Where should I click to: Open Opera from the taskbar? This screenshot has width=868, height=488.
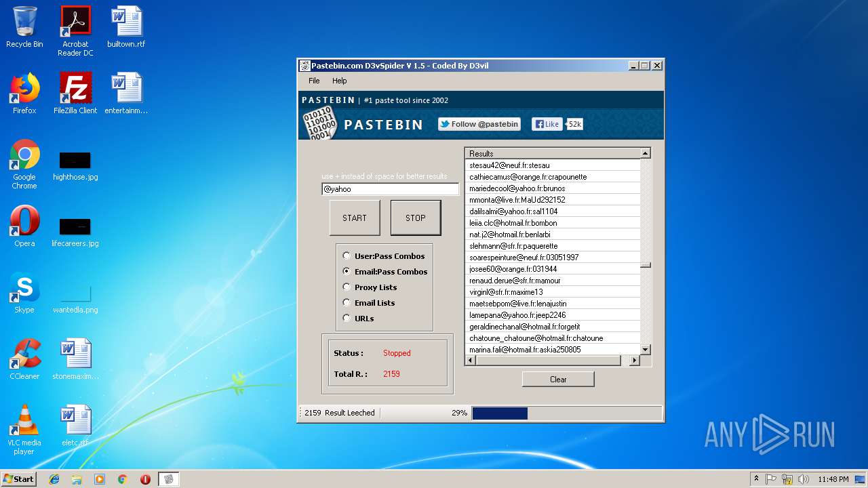[x=145, y=479]
